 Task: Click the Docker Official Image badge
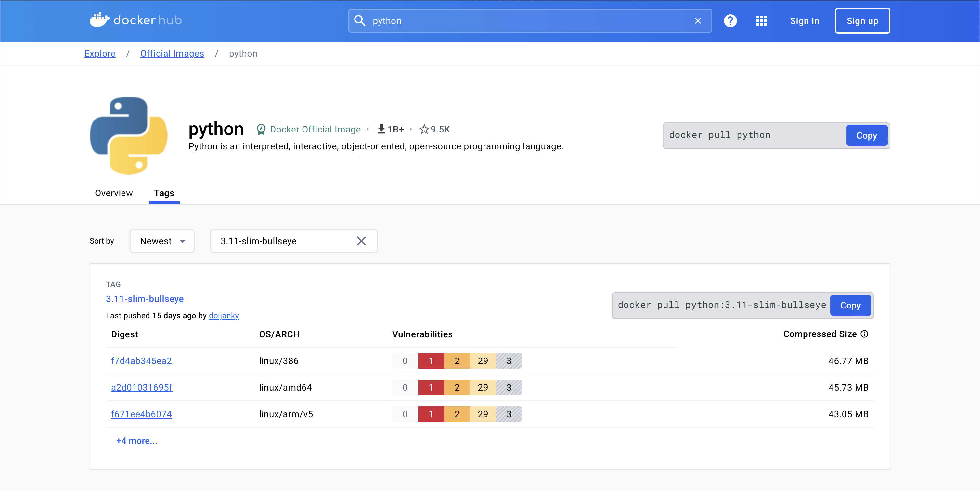308,129
